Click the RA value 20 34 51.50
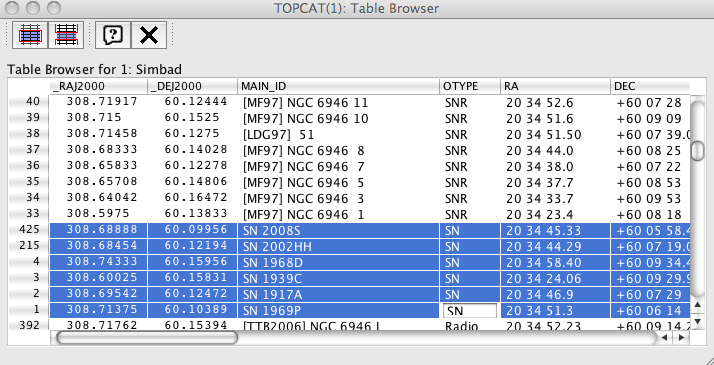714x365 pixels. (x=555, y=135)
